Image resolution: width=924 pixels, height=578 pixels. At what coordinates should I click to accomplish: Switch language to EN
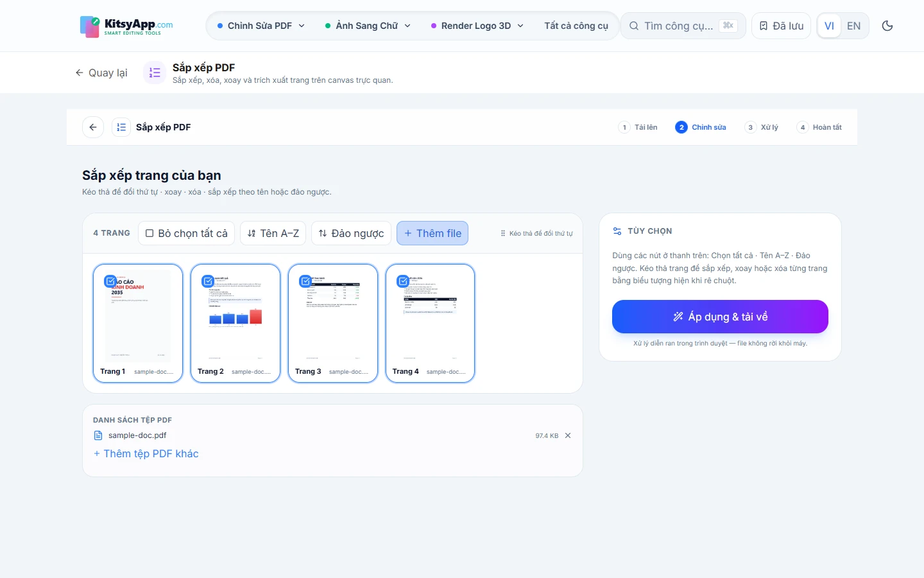pos(853,26)
